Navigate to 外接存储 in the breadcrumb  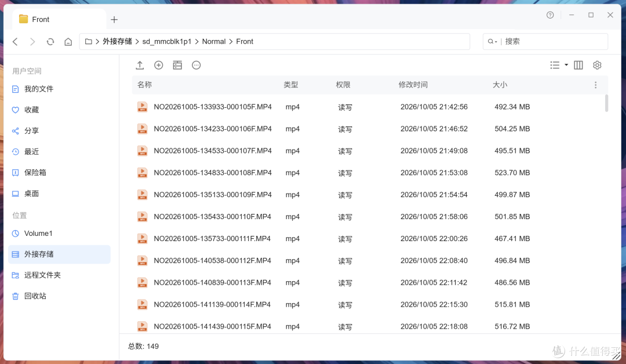(x=117, y=42)
